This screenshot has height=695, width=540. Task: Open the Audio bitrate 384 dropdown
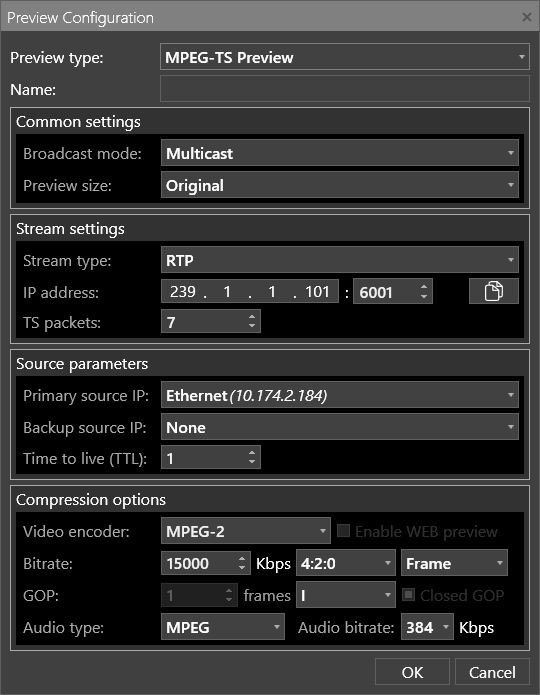tap(427, 627)
